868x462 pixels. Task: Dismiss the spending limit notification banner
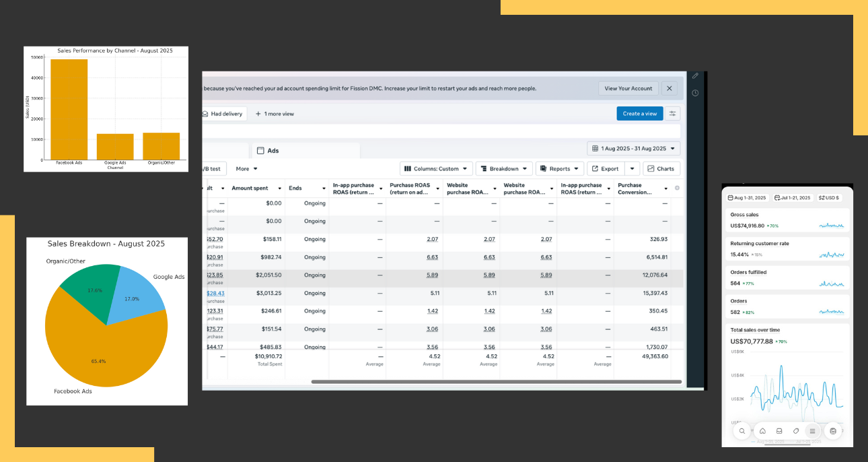(x=669, y=88)
